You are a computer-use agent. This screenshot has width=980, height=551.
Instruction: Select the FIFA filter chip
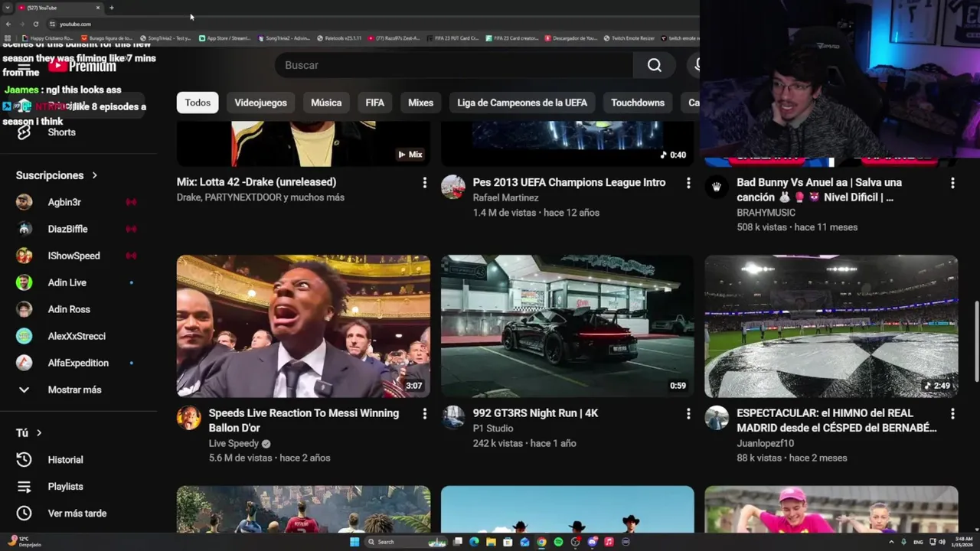375,103
